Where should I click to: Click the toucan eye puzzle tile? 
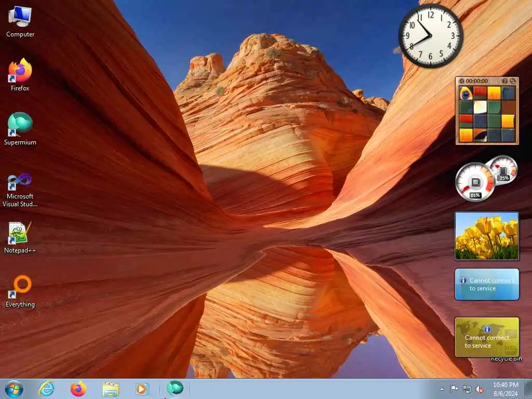(466, 93)
